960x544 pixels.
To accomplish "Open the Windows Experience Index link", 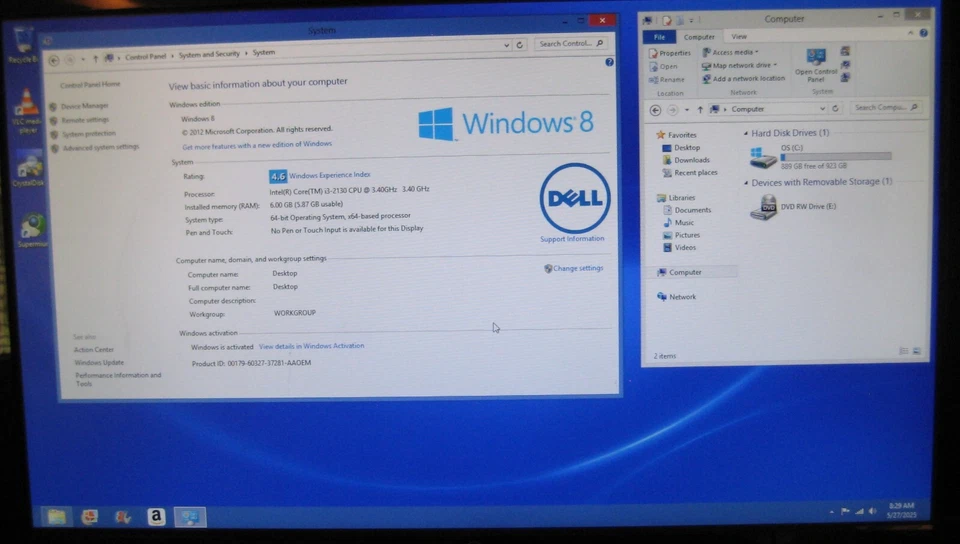I will (329, 175).
